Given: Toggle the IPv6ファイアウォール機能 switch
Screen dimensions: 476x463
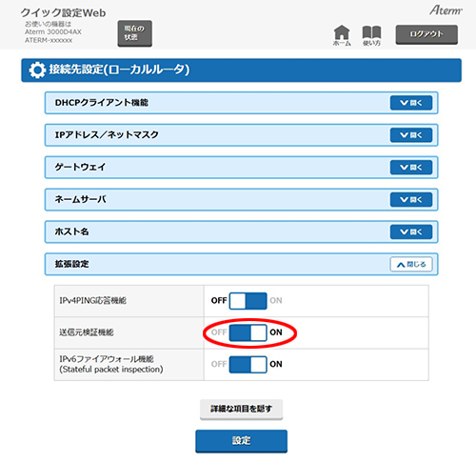Looking at the screenshot, I should (248, 364).
